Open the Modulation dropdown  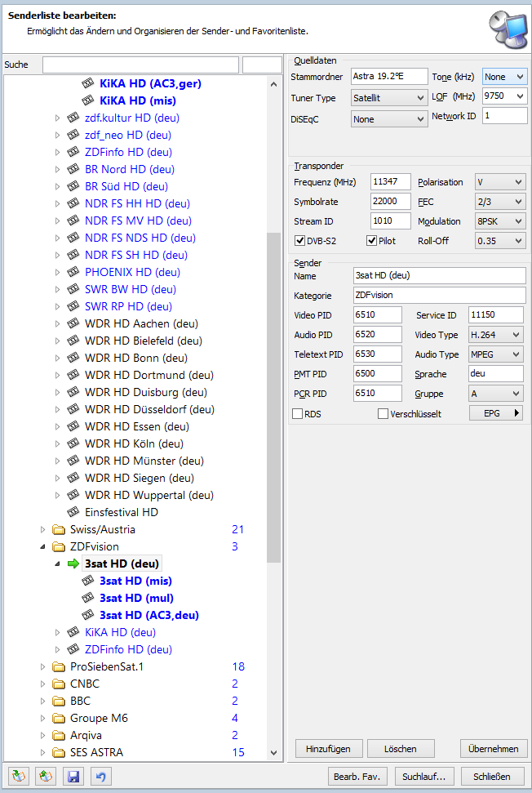[500, 221]
